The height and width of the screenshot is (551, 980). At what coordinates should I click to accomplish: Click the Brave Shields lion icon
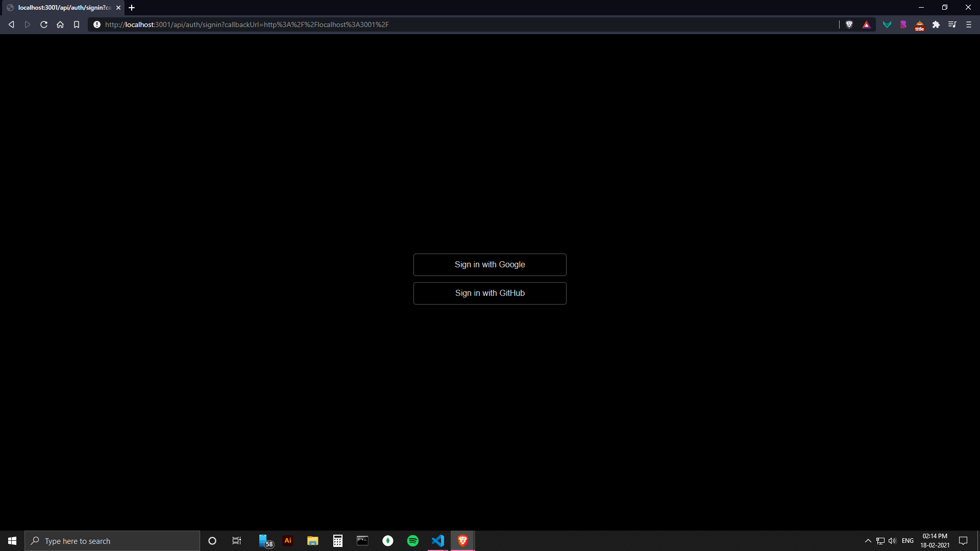(849, 24)
